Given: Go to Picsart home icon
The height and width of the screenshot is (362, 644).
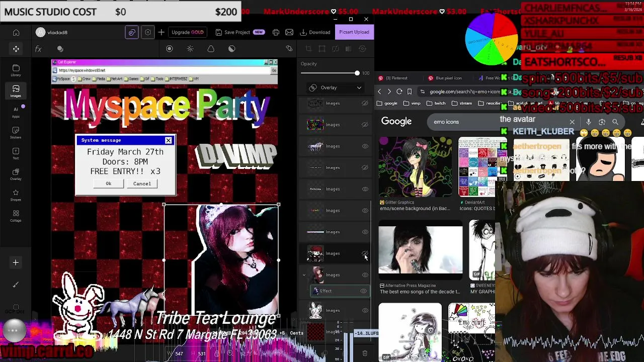Looking at the screenshot, I should [16, 33].
